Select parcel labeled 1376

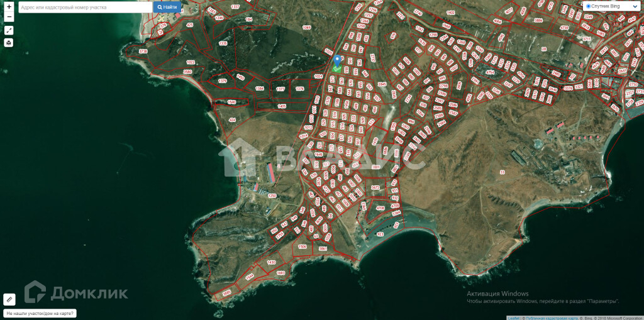point(300,88)
